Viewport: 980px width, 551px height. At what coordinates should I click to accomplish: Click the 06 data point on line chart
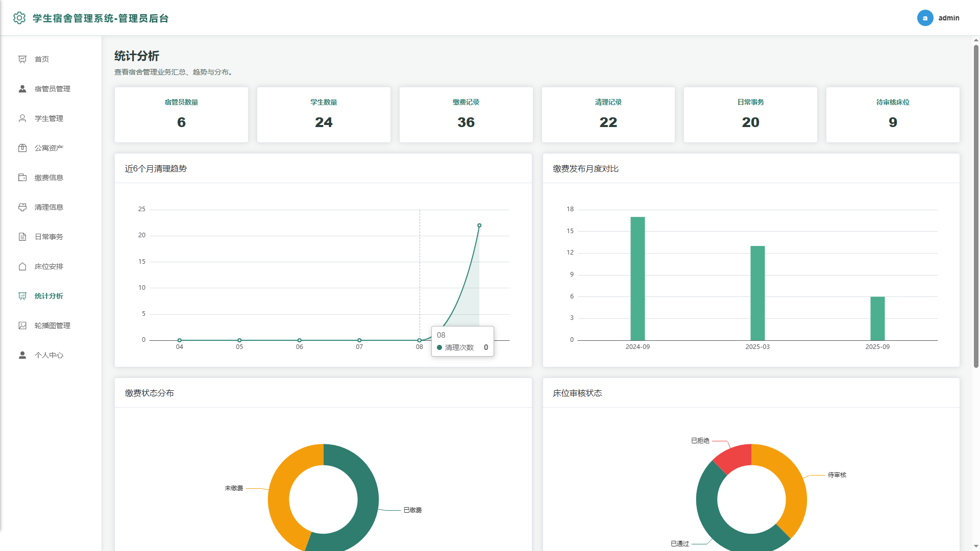point(300,340)
